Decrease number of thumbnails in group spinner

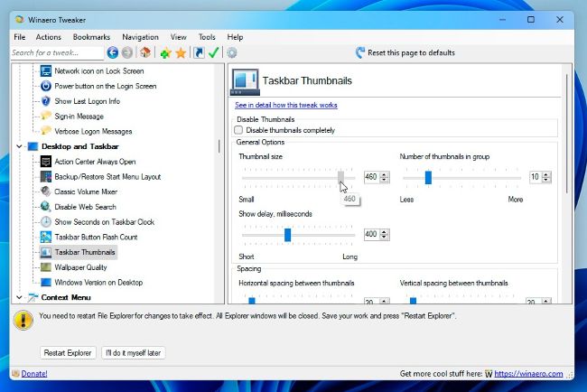pyautogui.click(x=546, y=180)
